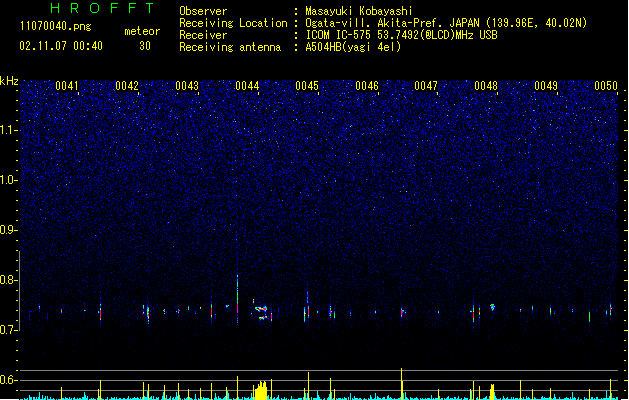This screenshot has width=629, height=400.
Task: Select observer name Masayuki Kobayashi
Action: coord(359,11)
